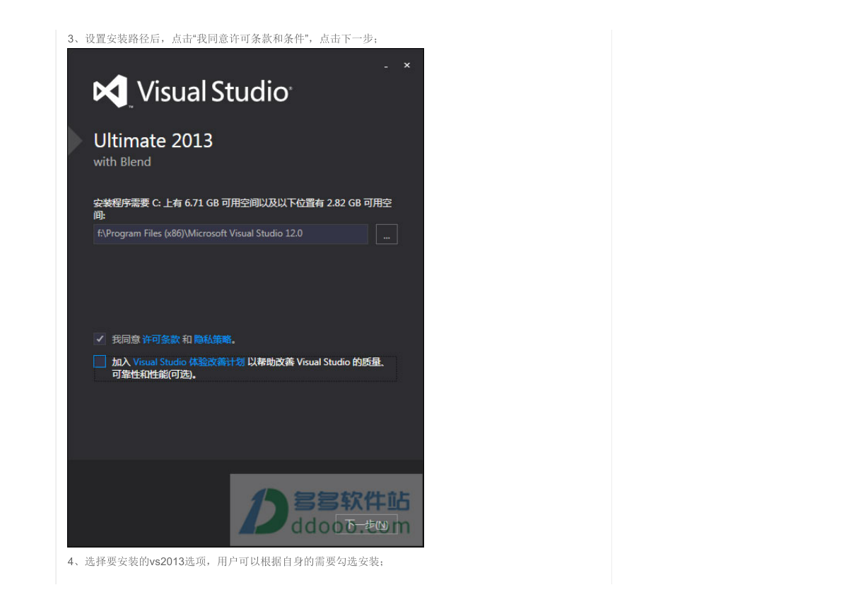
Task: Check the agree to license terms checkbox
Action: click(x=100, y=339)
